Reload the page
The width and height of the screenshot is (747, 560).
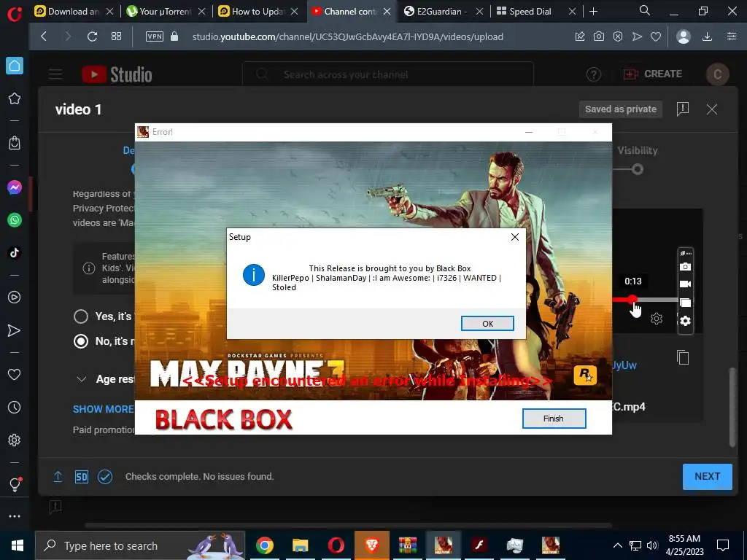pos(92,36)
